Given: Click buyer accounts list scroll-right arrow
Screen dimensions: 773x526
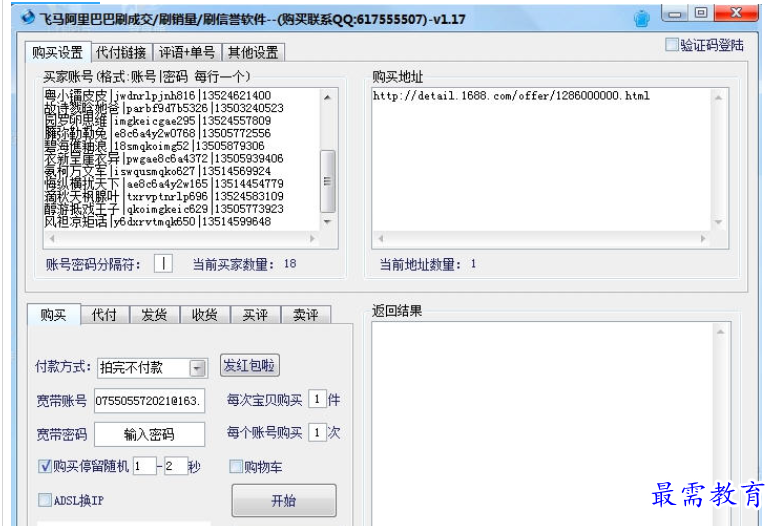Looking at the screenshot, I should coord(312,239).
